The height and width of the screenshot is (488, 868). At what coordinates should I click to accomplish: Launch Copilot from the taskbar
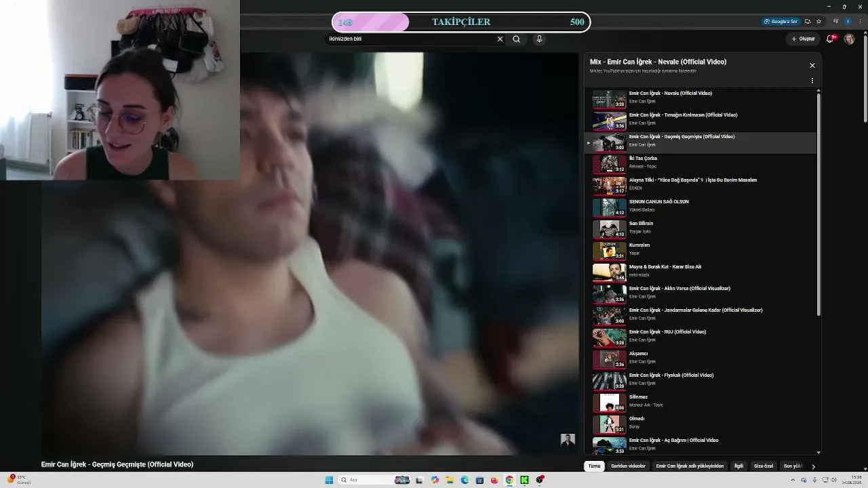tap(435, 480)
